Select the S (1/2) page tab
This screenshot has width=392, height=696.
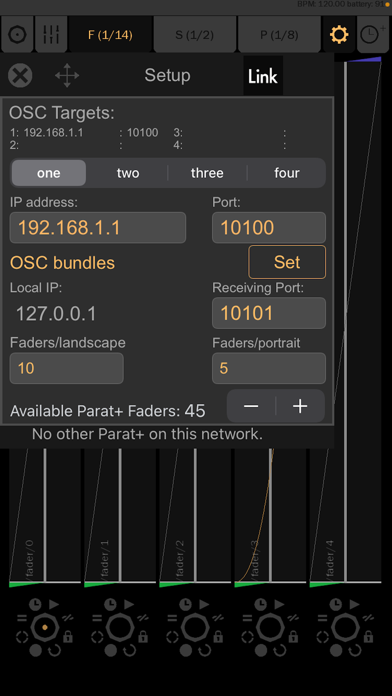[x=194, y=35]
